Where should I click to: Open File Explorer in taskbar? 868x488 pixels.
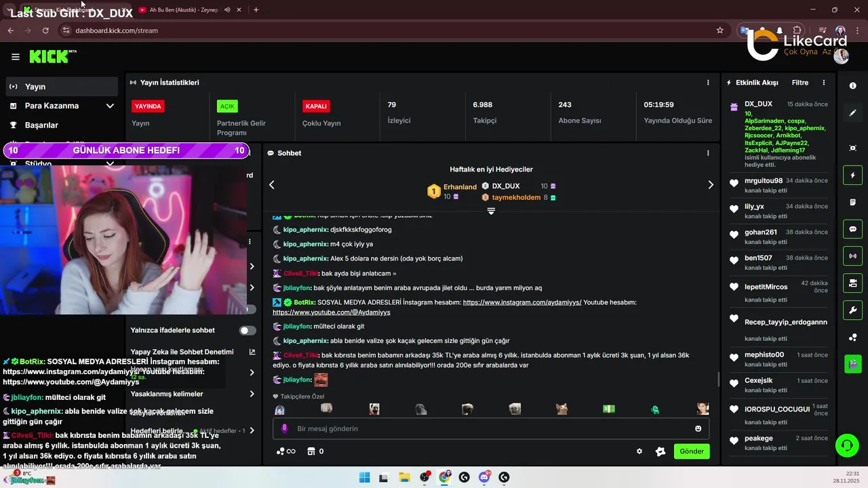[404, 477]
